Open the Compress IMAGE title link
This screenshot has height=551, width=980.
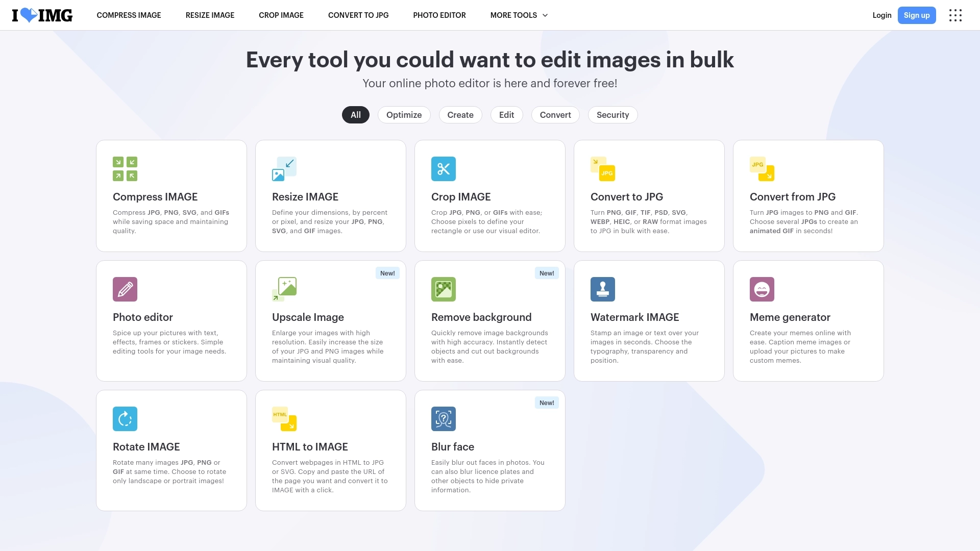coord(155,197)
